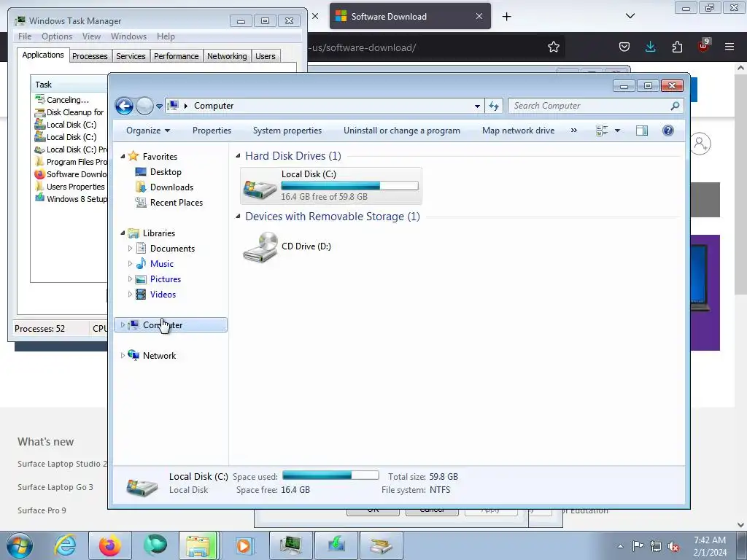Select the Music library

coord(161,264)
